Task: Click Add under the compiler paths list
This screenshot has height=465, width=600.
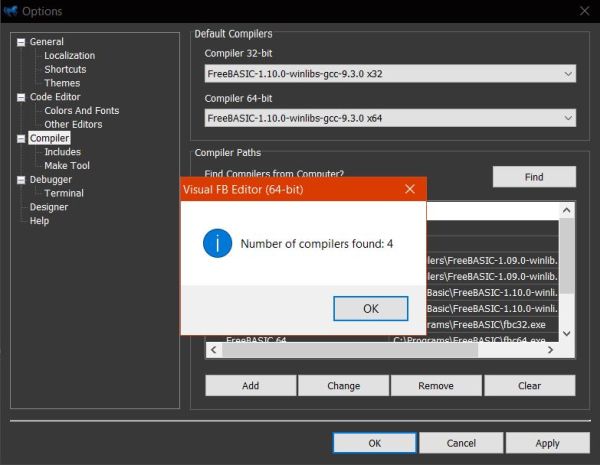Action: 251,385
